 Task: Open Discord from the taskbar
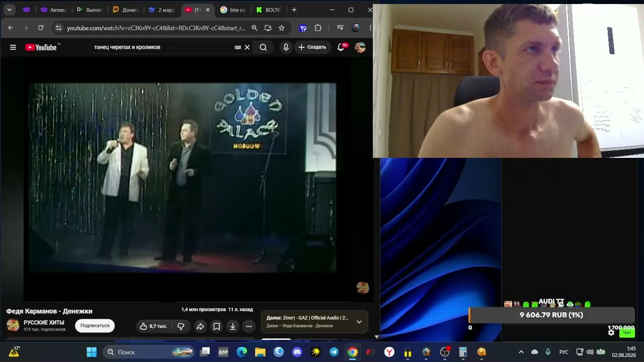tap(297, 352)
